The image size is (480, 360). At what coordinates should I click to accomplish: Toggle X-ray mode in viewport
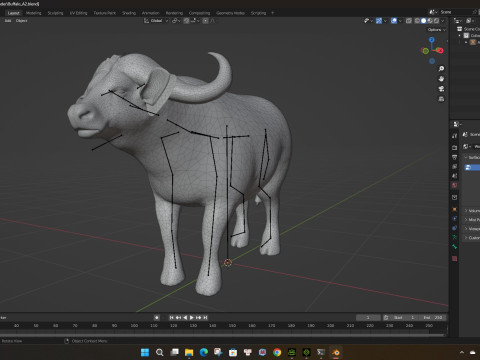tap(409, 21)
